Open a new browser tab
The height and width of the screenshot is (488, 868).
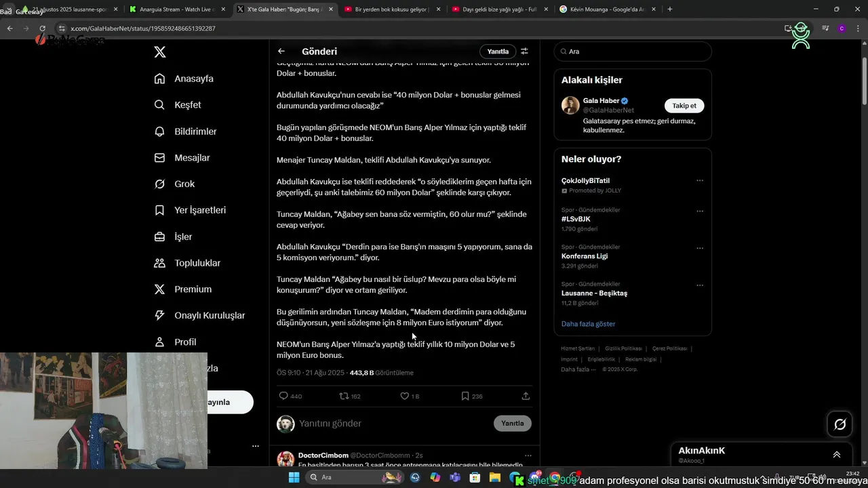[x=670, y=9]
